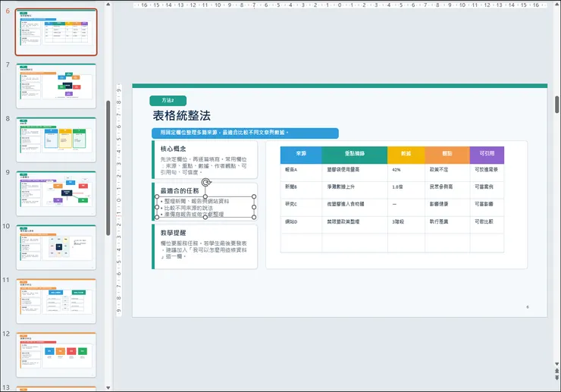The height and width of the screenshot is (392, 561).
Task: Click the 核心概念 card heading
Action: (173, 149)
